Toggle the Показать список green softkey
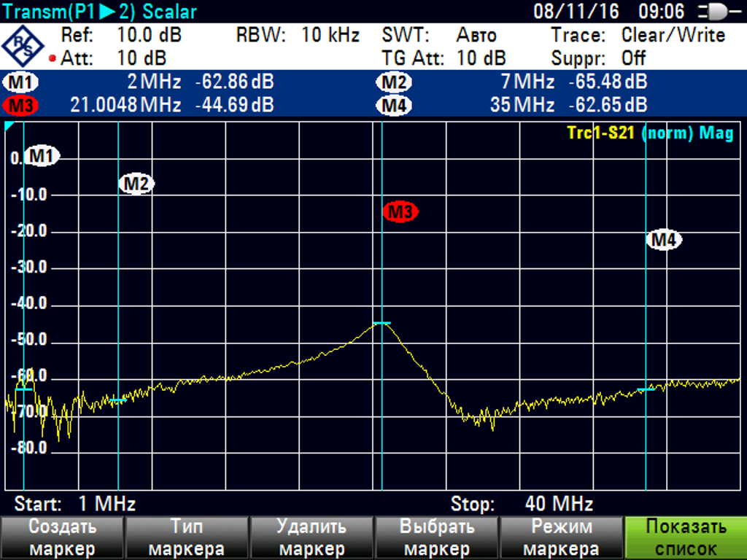 point(686,538)
